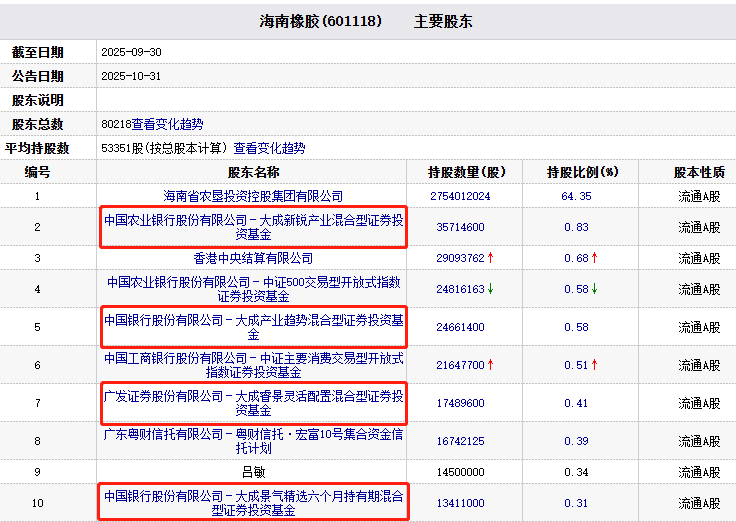Screen dimensions: 736x522
Task: Open 查看变化趋势 link in 平均持股数 row
Action: (269, 148)
